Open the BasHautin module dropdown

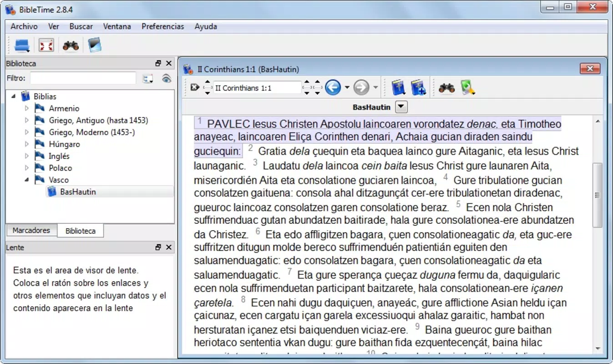pos(401,107)
